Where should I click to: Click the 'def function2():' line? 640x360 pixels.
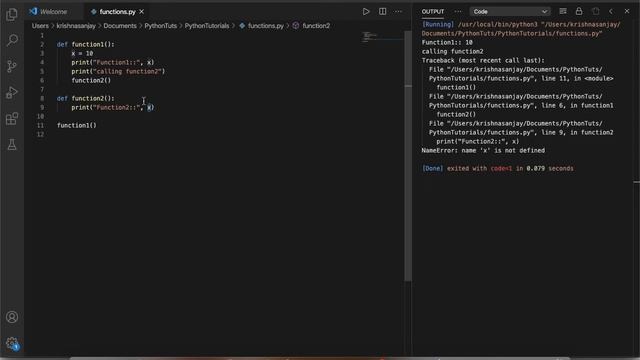(x=86, y=98)
